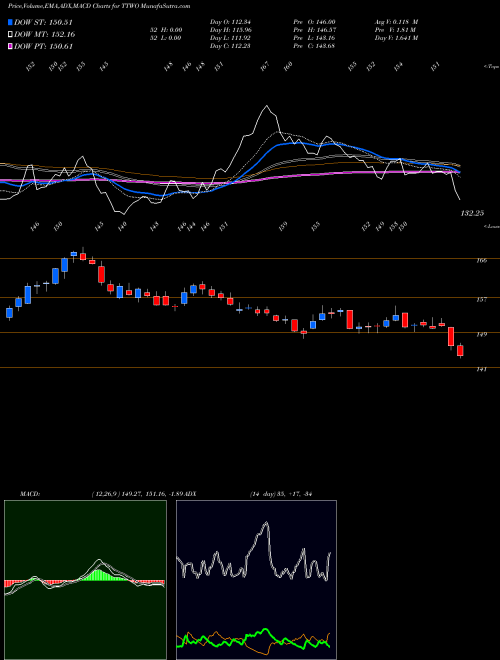Click the 'Pre V' previous volume value
The height and width of the screenshot is (660, 500).
[x=396, y=30]
